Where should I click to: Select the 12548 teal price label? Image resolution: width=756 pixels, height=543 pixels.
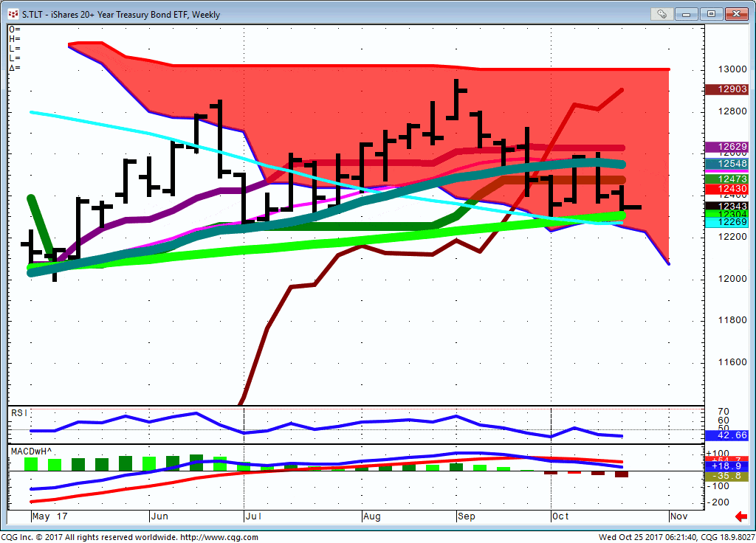coord(726,164)
